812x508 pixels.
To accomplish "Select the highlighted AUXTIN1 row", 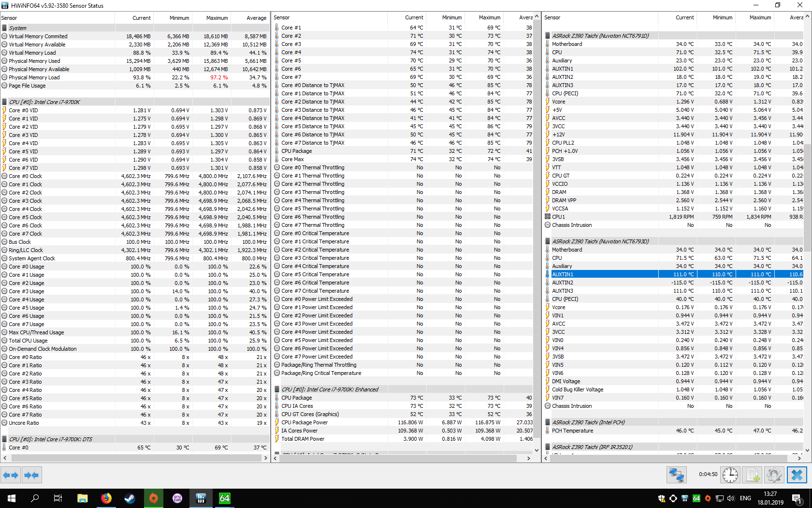I will click(674, 274).
